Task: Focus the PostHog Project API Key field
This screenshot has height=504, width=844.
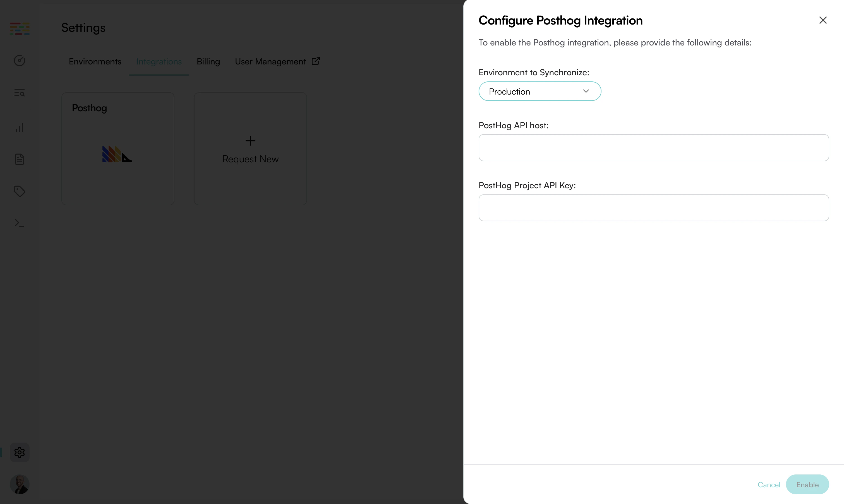Action: click(x=653, y=208)
